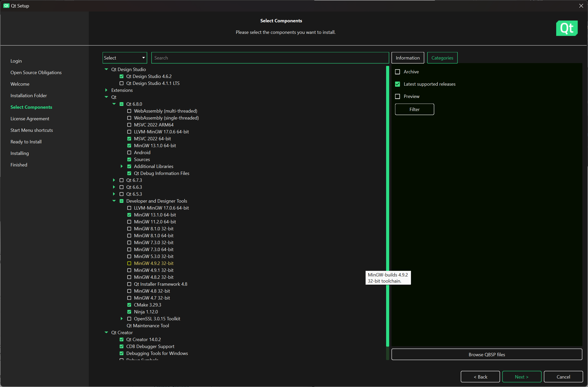588x387 pixels.
Task: Select Installation Folder step in sidebar
Action: (29, 96)
